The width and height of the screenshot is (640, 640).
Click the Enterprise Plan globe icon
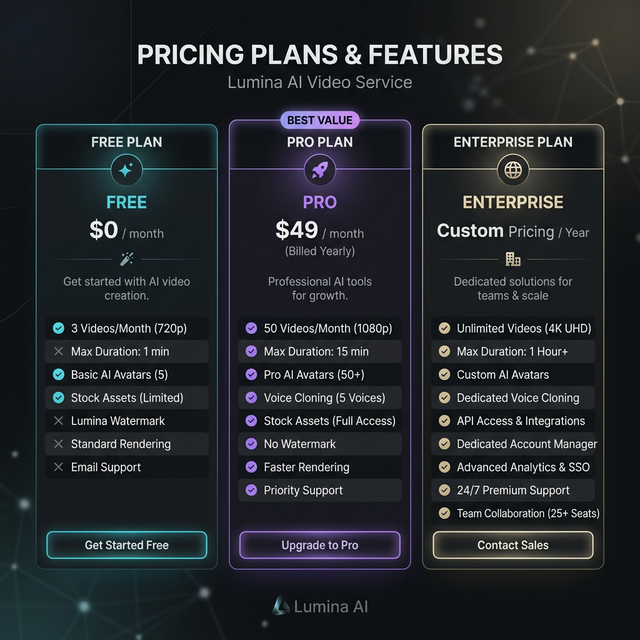[513, 171]
